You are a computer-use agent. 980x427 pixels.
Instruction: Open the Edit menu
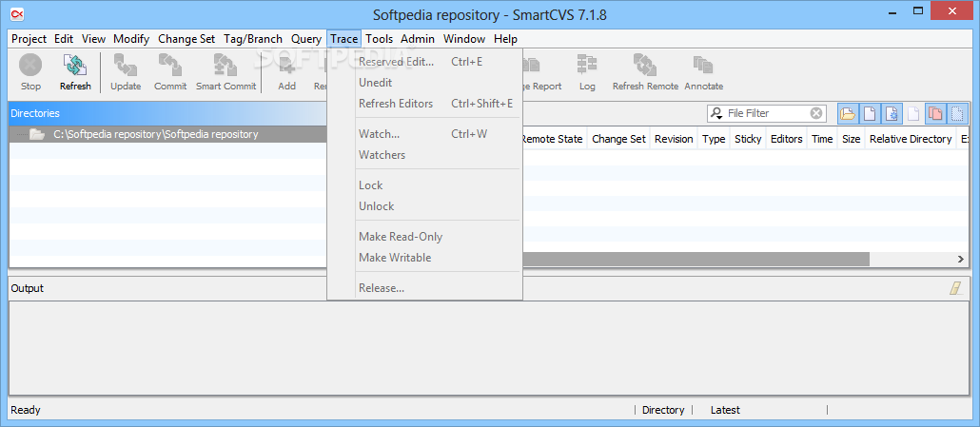[x=64, y=39]
